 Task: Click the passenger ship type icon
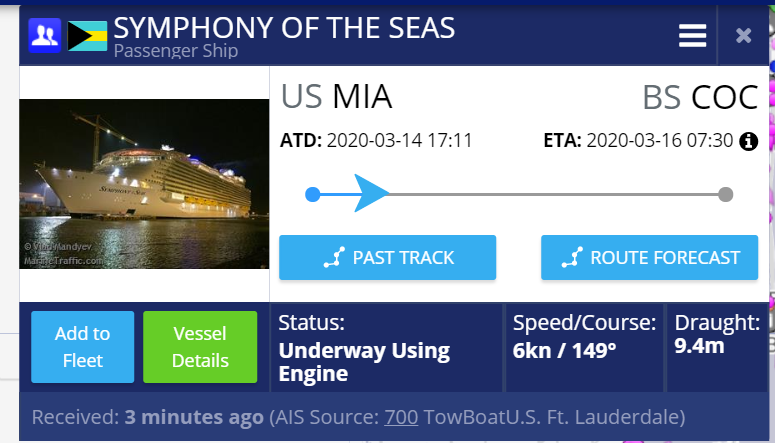click(44, 36)
